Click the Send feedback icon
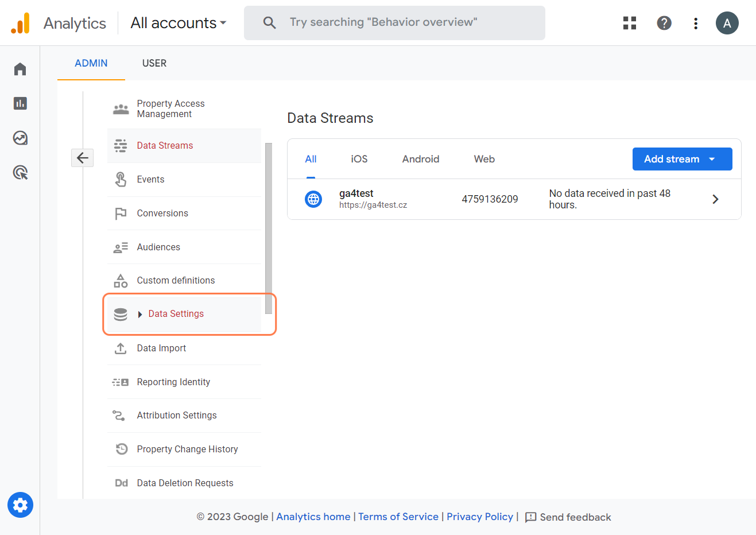 (x=531, y=517)
